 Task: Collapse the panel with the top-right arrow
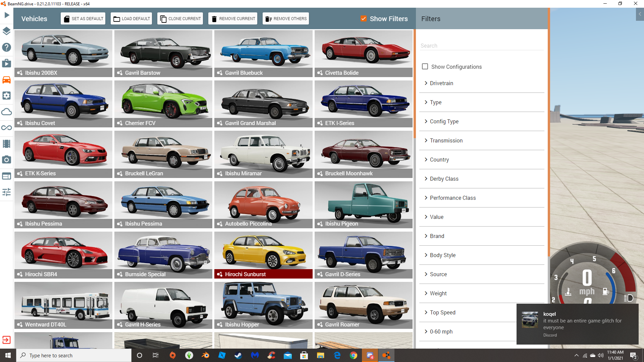coord(640,14)
